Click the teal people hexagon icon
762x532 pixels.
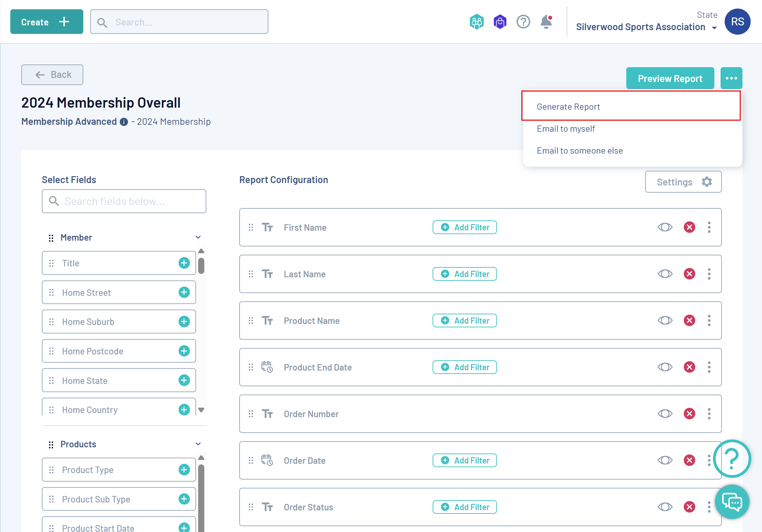tap(476, 22)
